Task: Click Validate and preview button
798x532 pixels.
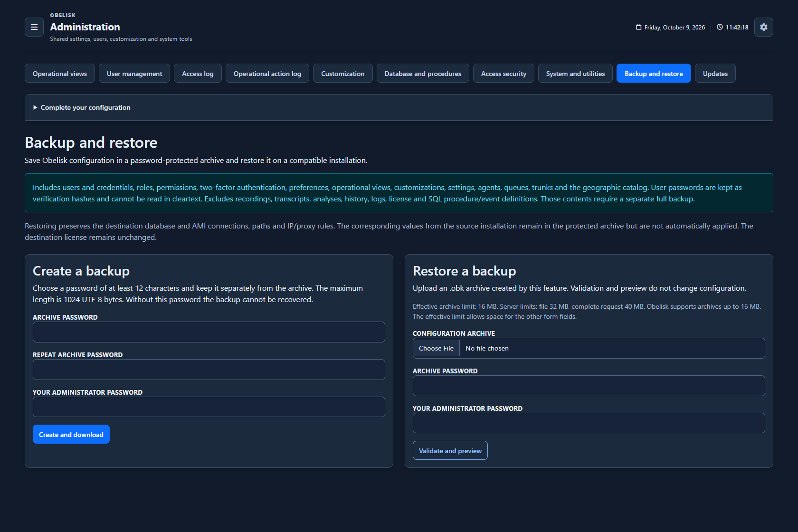Action: pyautogui.click(x=450, y=450)
